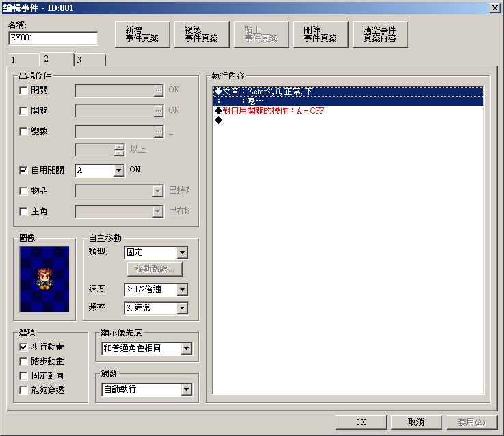This screenshot has width=504, height=436.
Task: Select the 文章 'Actor3' command line
Action: click(349, 92)
